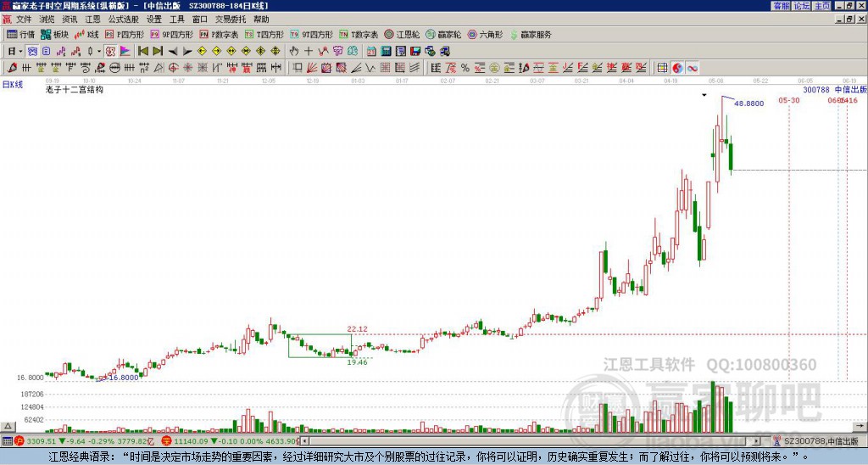868x465 pixels.
Task: Click the 05-30 date marker
Action: coord(789,100)
